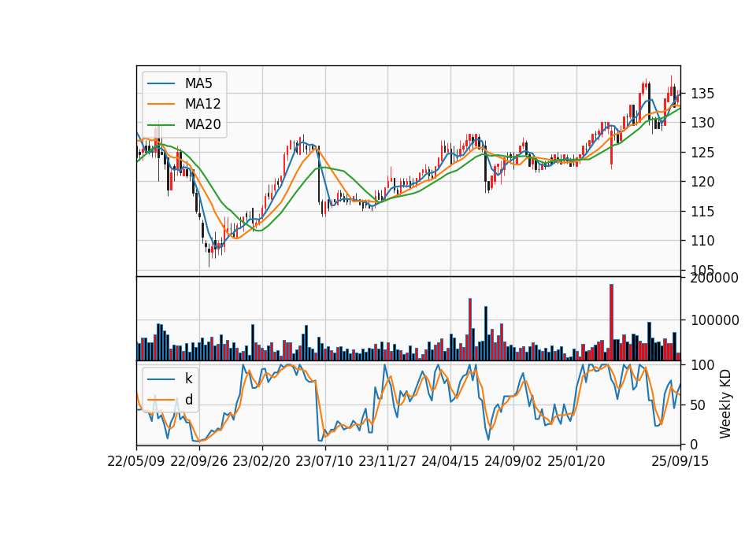Click the 100000 volume axis tick
The width and height of the screenshot is (756, 543).
coord(714,320)
